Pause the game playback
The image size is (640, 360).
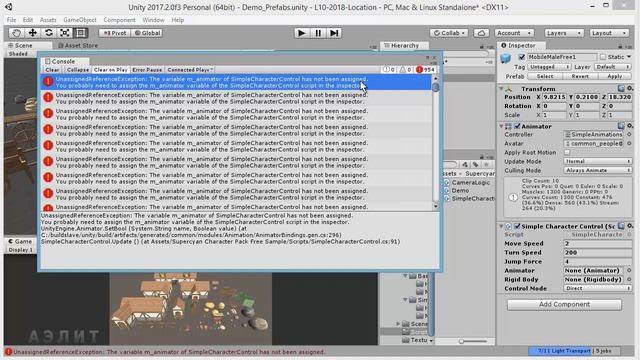(318, 33)
